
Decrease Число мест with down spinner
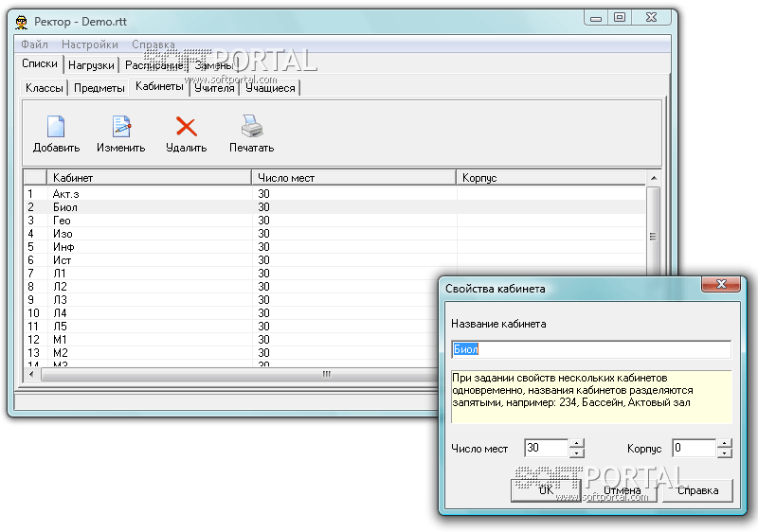(577, 453)
